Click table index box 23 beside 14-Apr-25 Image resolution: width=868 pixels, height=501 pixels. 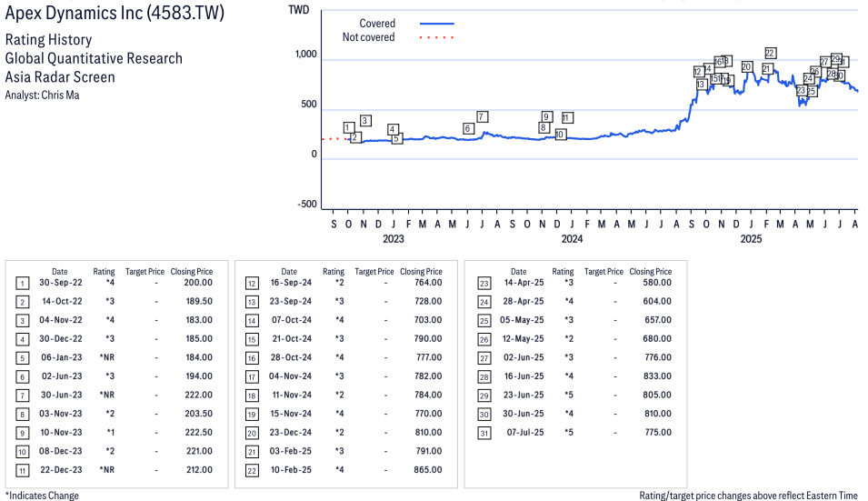(484, 284)
